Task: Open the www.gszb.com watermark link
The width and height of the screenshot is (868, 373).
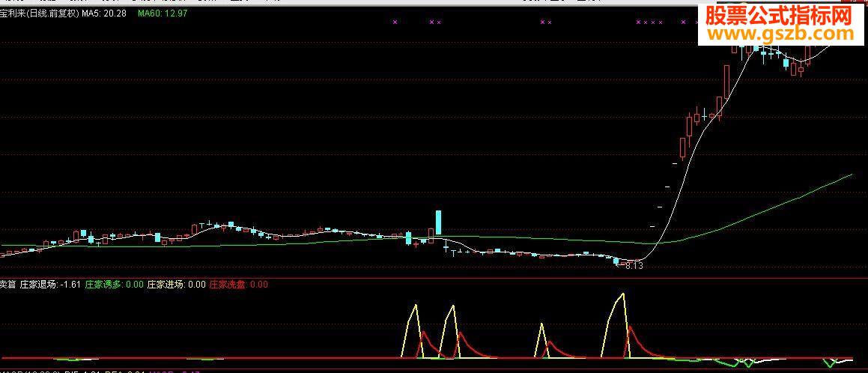Action: [782, 34]
